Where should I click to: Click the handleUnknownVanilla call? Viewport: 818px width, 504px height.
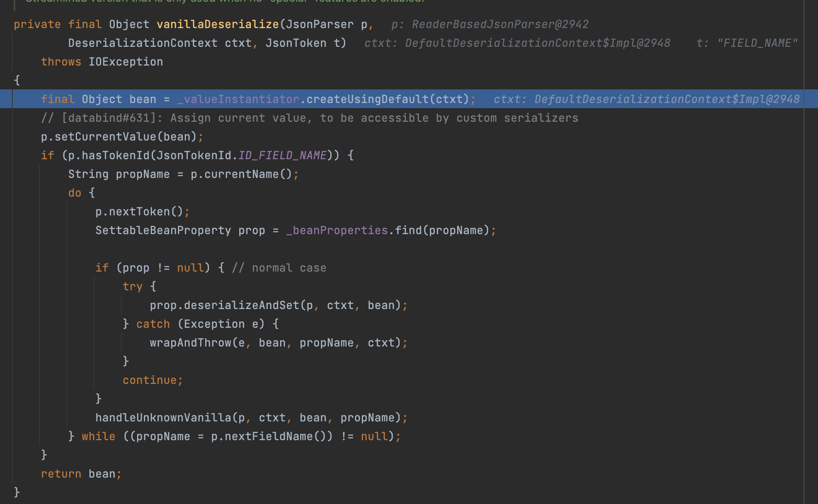pos(163,418)
